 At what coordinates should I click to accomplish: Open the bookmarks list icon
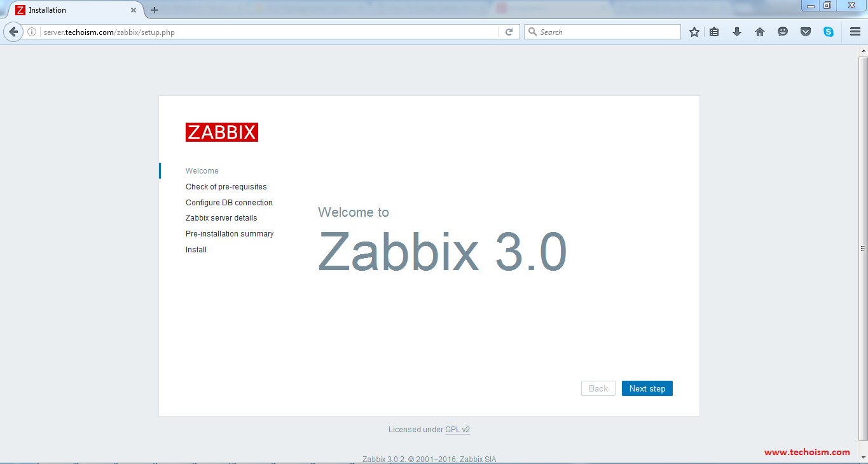point(714,32)
